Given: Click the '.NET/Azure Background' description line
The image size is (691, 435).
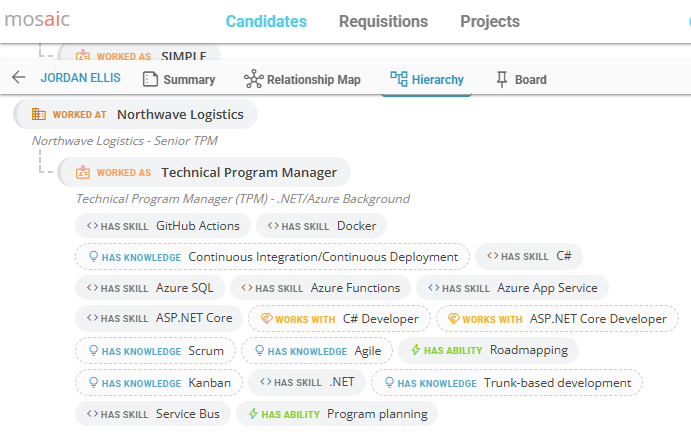Looking at the screenshot, I should point(243,199).
